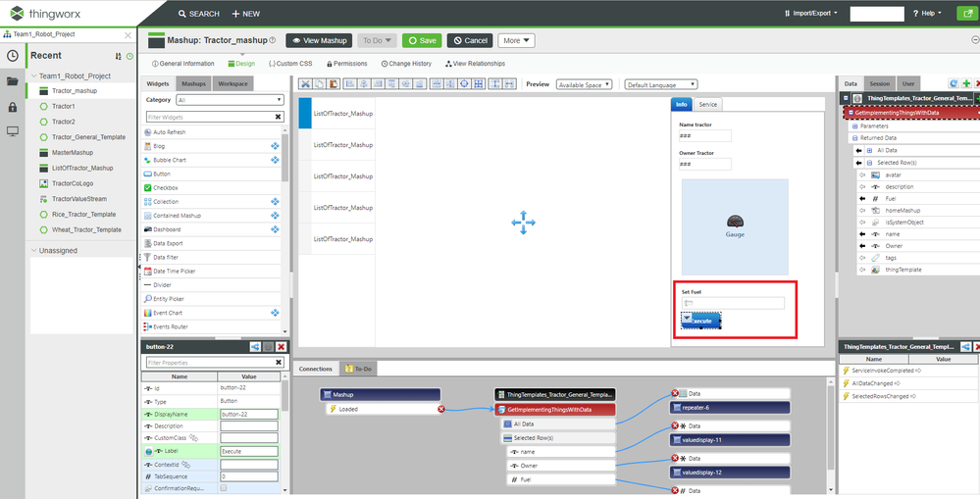This screenshot has height=499, width=980.
Task: Open the View Relationships tab
Action: point(475,64)
